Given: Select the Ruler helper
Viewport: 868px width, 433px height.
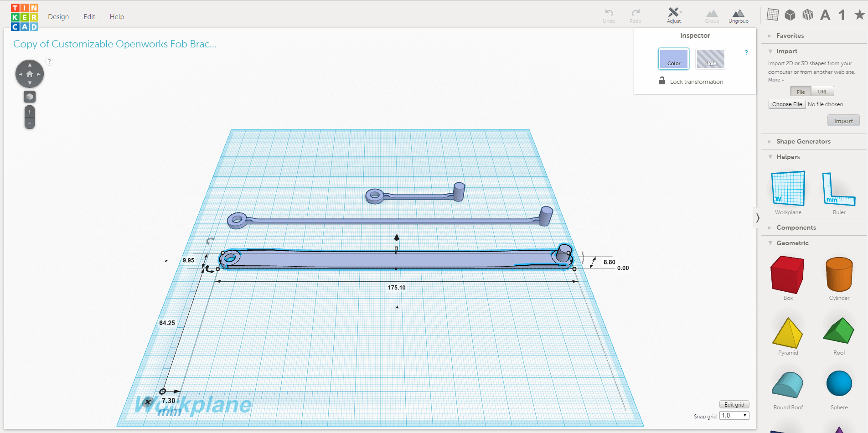Looking at the screenshot, I should click(839, 193).
